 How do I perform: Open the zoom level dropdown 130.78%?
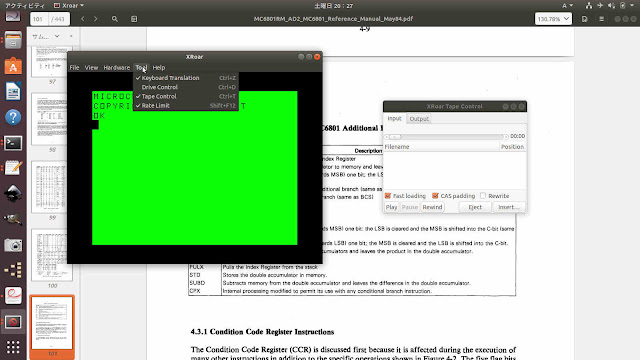[553, 19]
